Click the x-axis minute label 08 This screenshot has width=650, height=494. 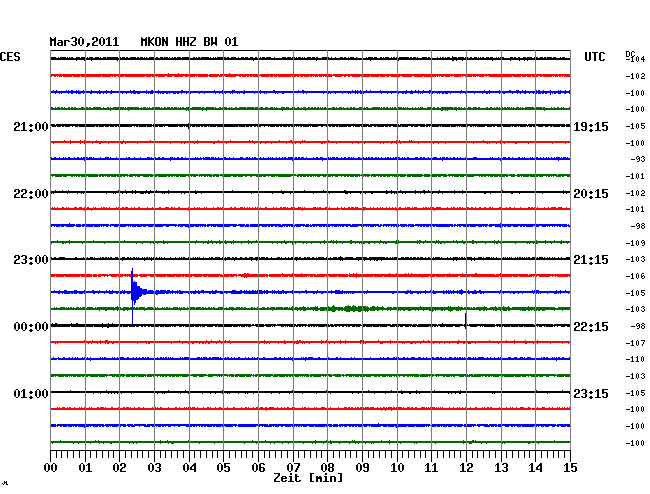tap(327, 468)
